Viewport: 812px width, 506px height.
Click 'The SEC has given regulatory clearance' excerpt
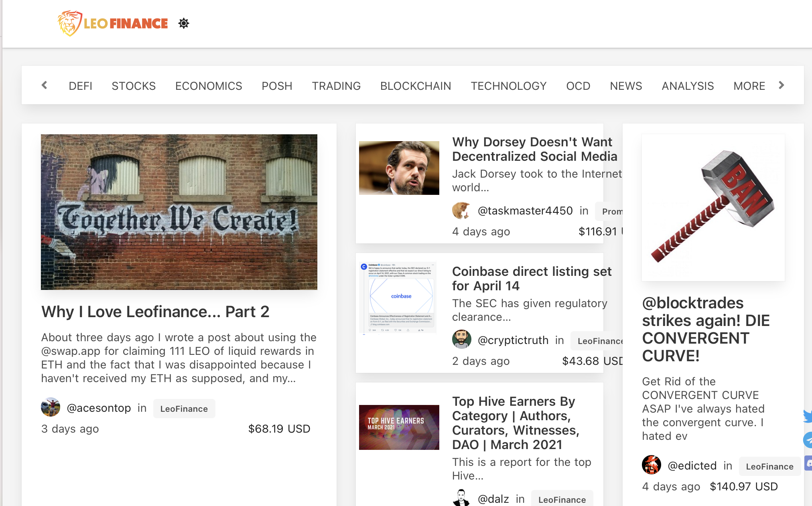[530, 310]
